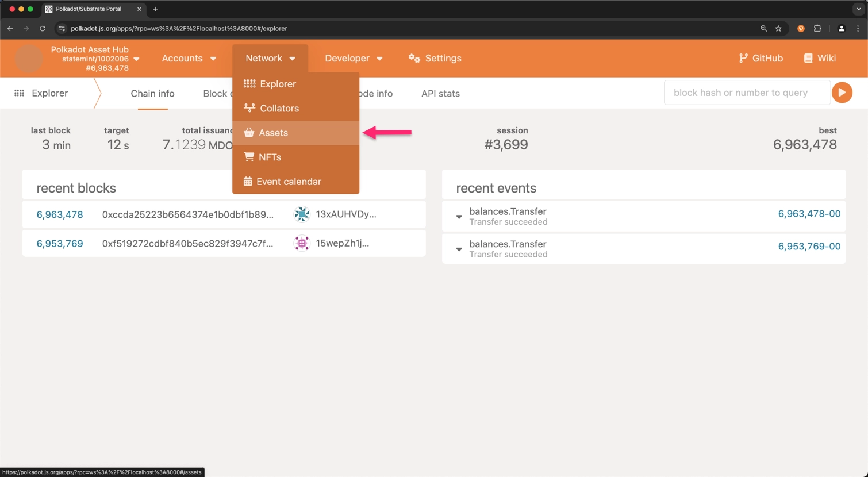Reload the browser page

pyautogui.click(x=43, y=28)
